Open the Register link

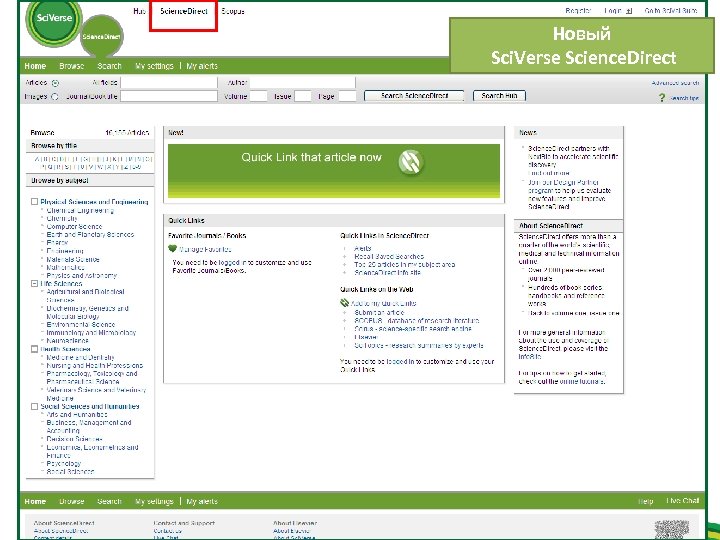click(578, 11)
